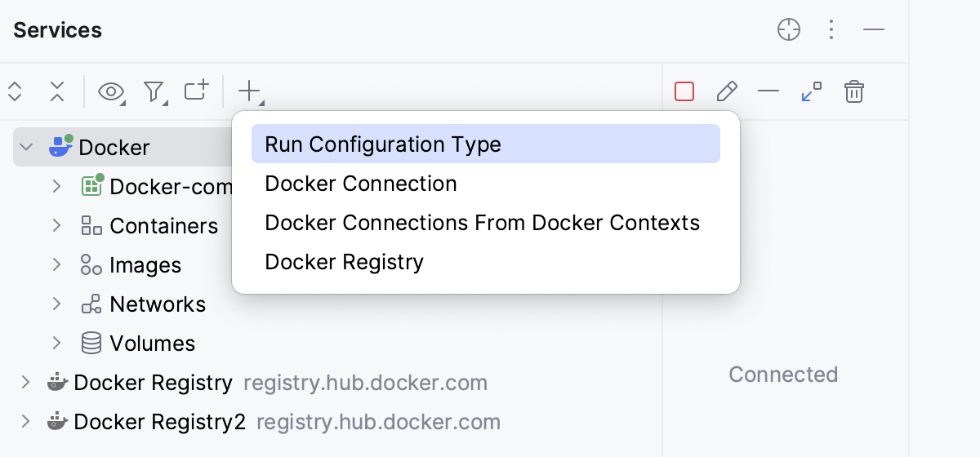Image resolution: width=980 pixels, height=457 pixels.
Task: Open the View Options eye icon
Action: (x=111, y=91)
